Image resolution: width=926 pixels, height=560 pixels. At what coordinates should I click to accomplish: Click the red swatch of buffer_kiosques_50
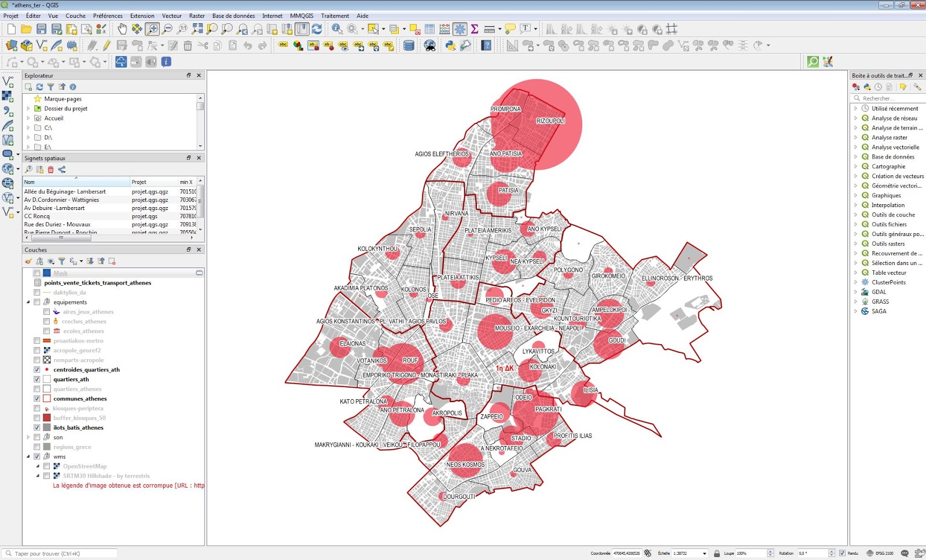tap(47, 418)
